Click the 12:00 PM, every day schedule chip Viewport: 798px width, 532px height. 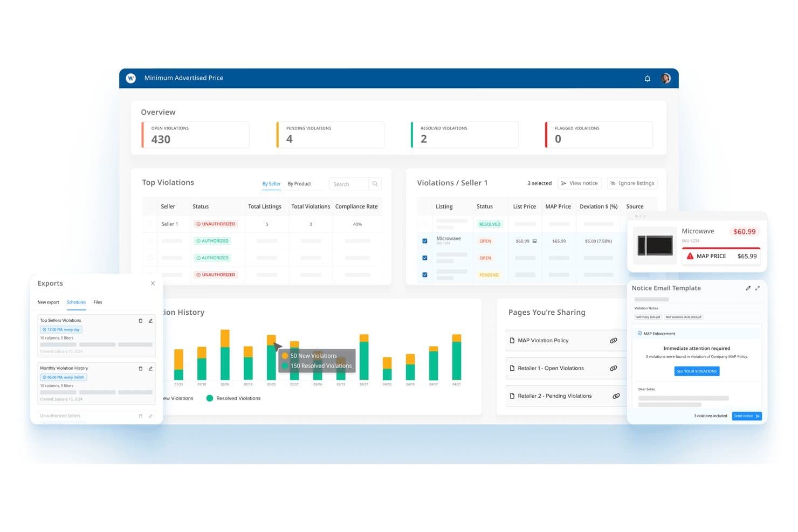[x=61, y=329]
